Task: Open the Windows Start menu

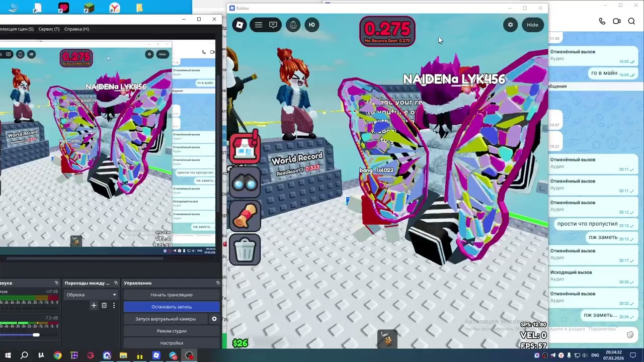Action: coord(8,355)
